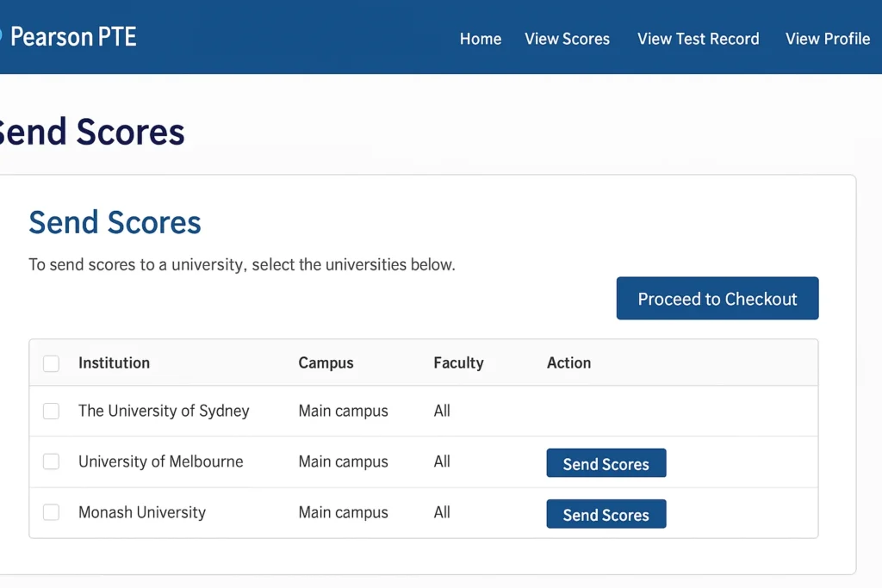Screen dimensions: 882x588
Task: Go to View Profile
Action: (828, 39)
